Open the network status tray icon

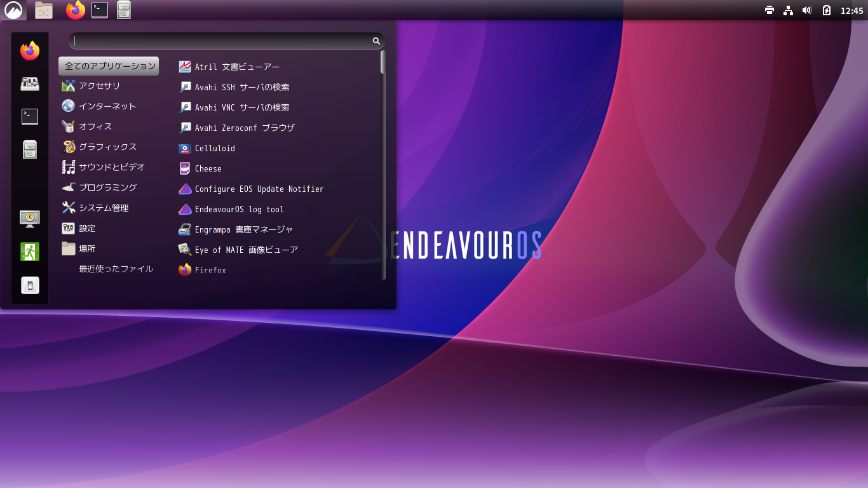pos(789,10)
